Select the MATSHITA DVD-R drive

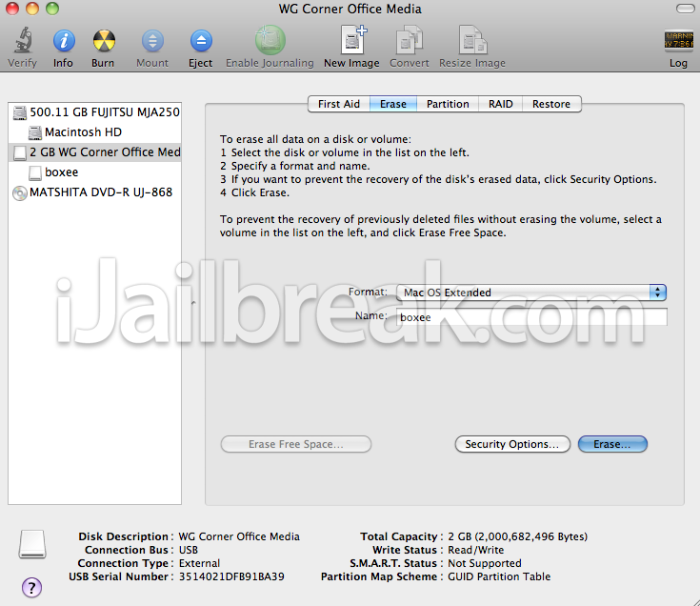coord(94,192)
